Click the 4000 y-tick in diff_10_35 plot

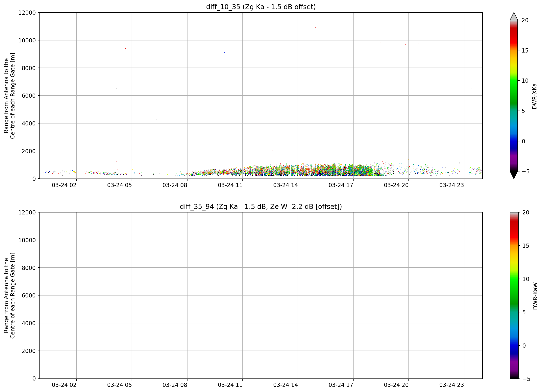(x=29, y=123)
